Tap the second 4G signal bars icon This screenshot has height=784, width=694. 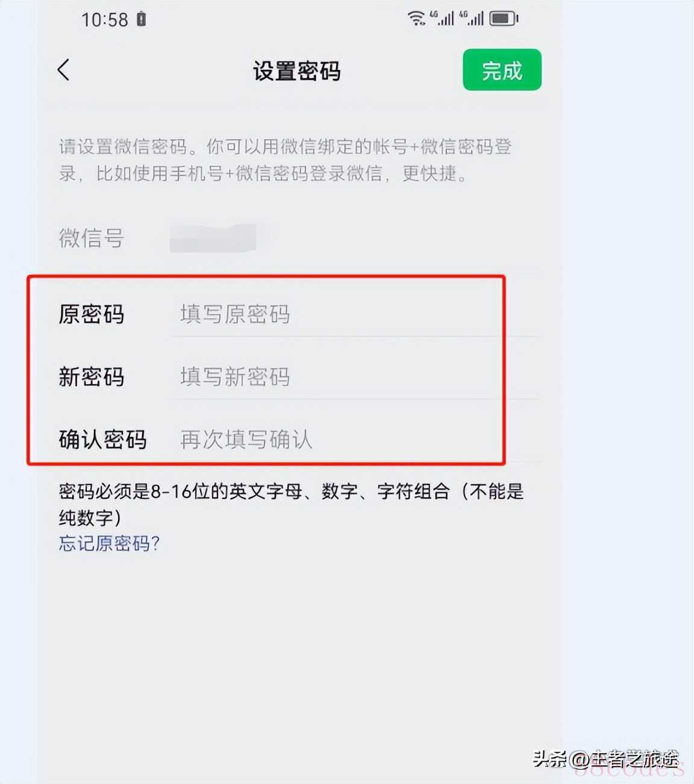point(472,18)
